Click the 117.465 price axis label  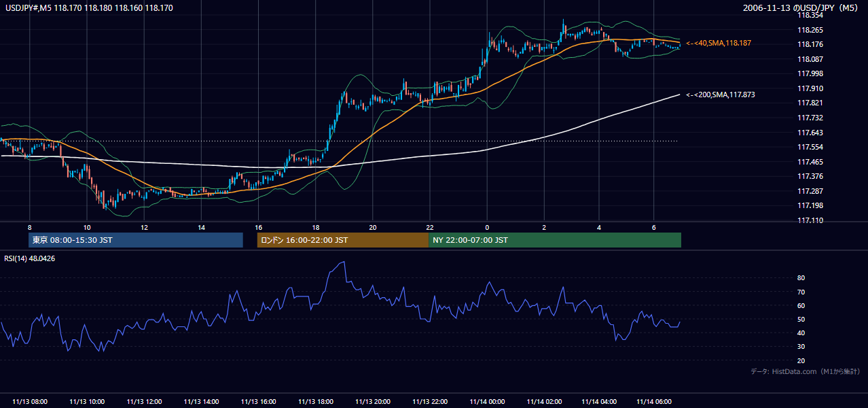[810, 162]
